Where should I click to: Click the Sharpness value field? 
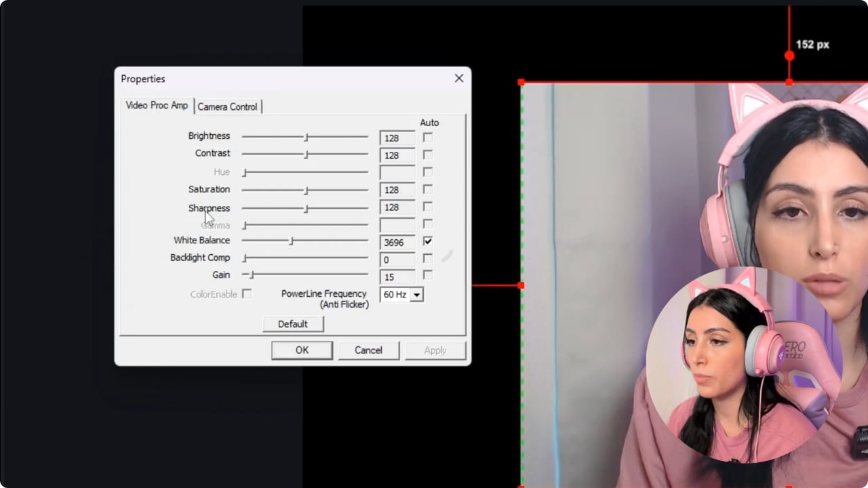point(397,207)
